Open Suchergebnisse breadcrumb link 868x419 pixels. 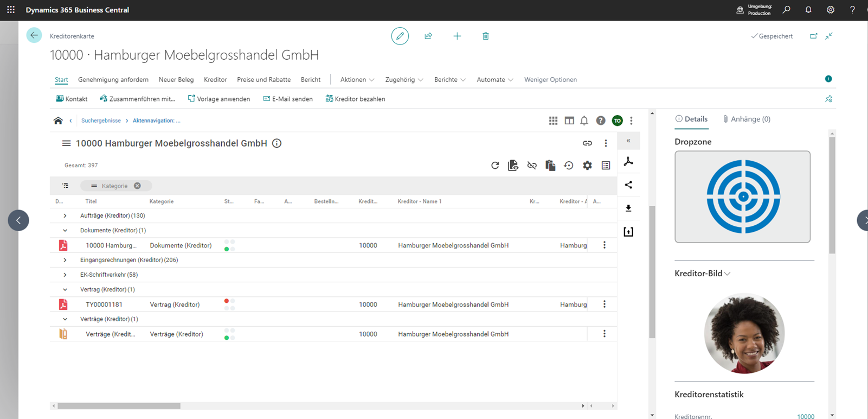point(101,120)
